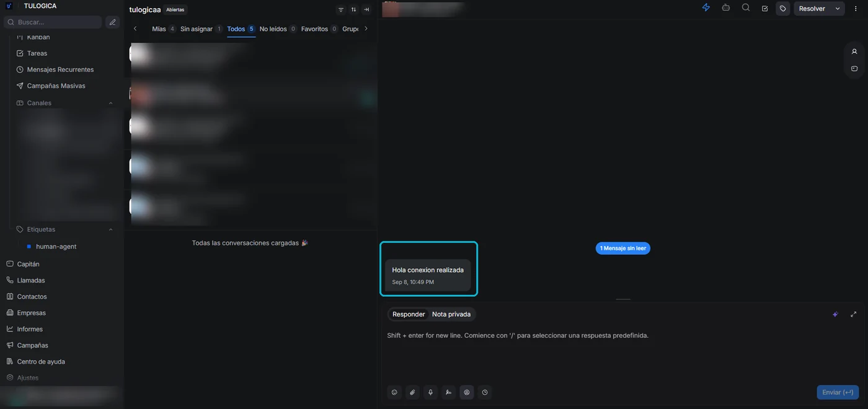Screen dimensions: 868x409
Task: Switch to Nota privada mode
Action: click(451, 314)
